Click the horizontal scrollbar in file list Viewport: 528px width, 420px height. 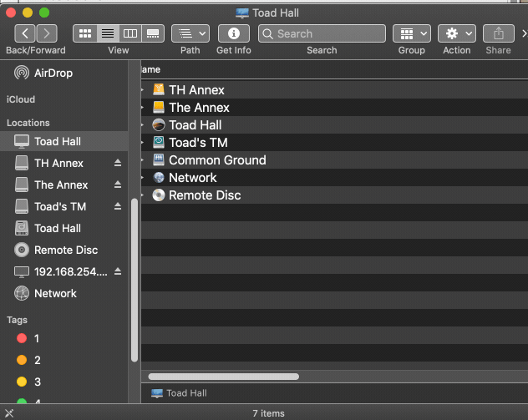point(224,377)
